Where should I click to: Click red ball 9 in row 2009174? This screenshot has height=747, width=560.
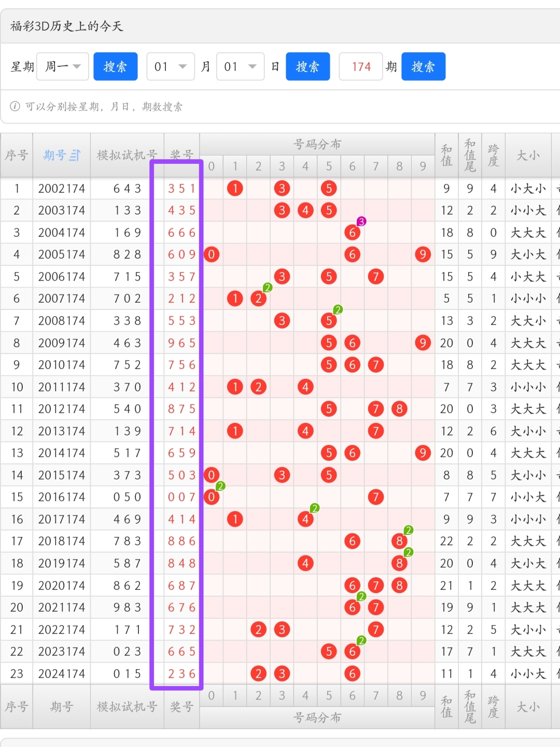423,343
